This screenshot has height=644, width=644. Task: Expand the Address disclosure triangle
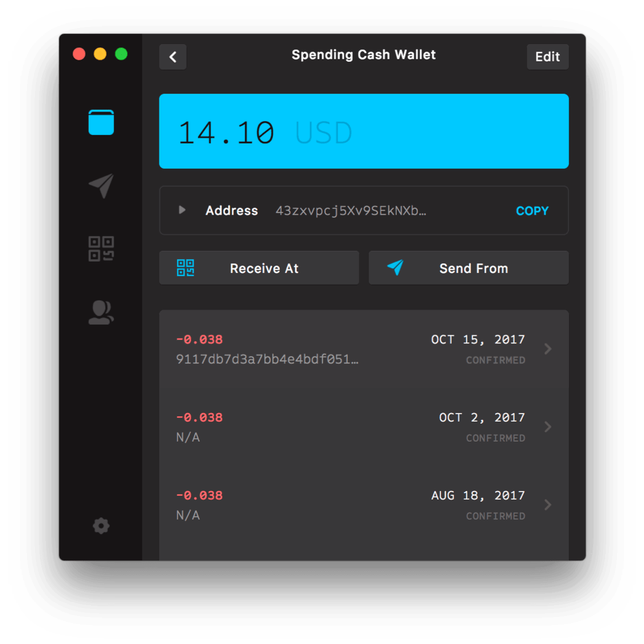tap(182, 211)
